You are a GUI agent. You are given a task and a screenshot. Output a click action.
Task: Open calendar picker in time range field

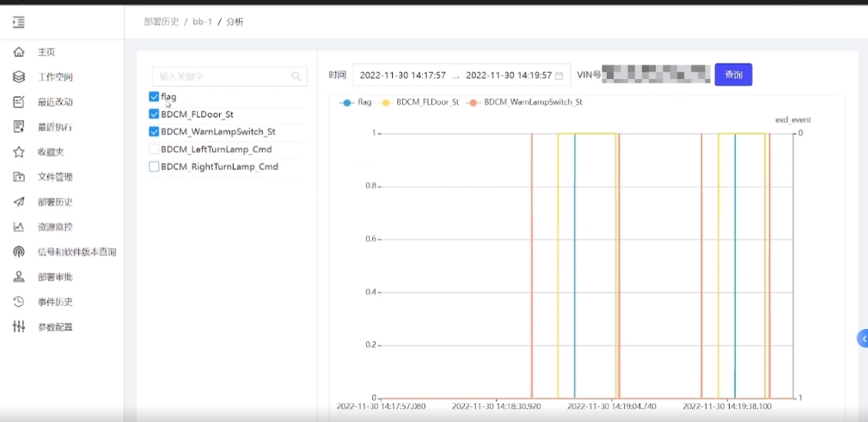pos(559,76)
